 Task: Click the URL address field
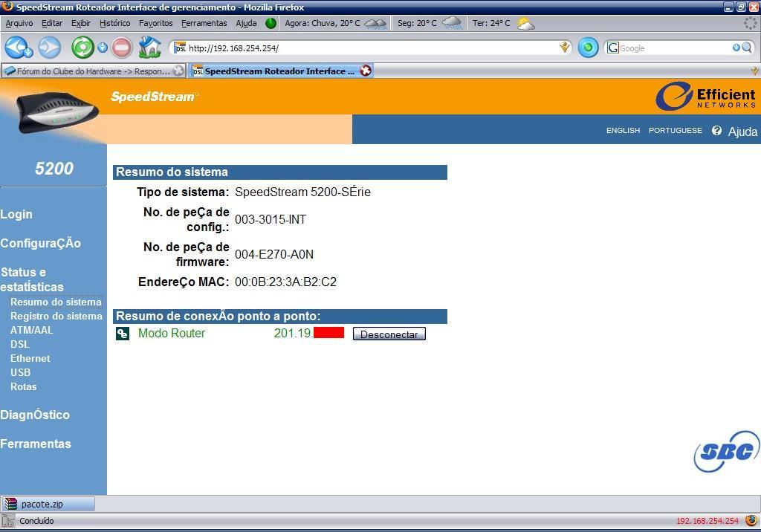(x=372, y=48)
